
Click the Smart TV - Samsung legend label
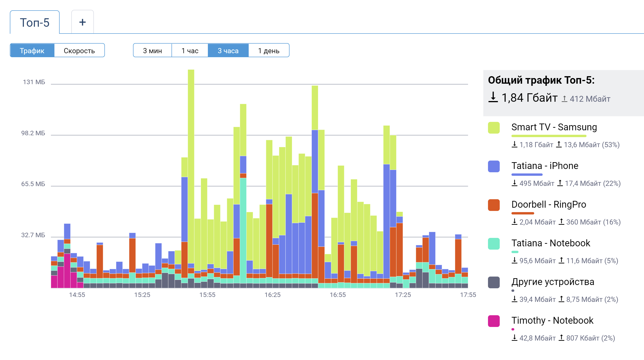554,127
